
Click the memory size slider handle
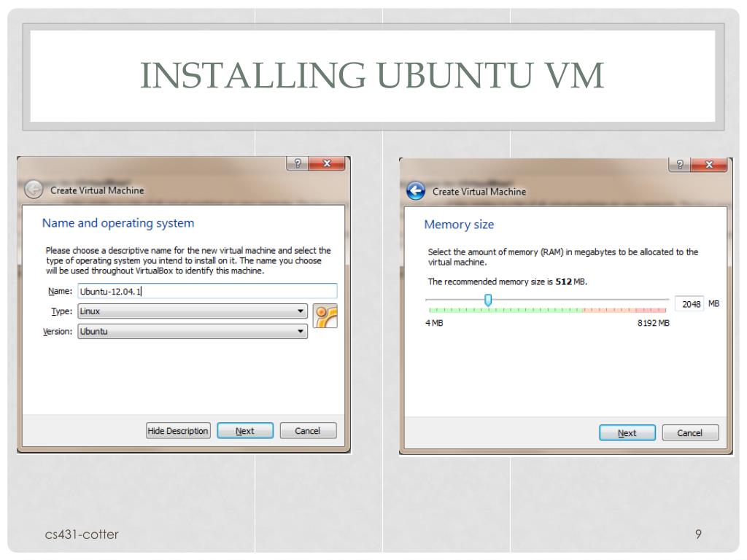(488, 300)
